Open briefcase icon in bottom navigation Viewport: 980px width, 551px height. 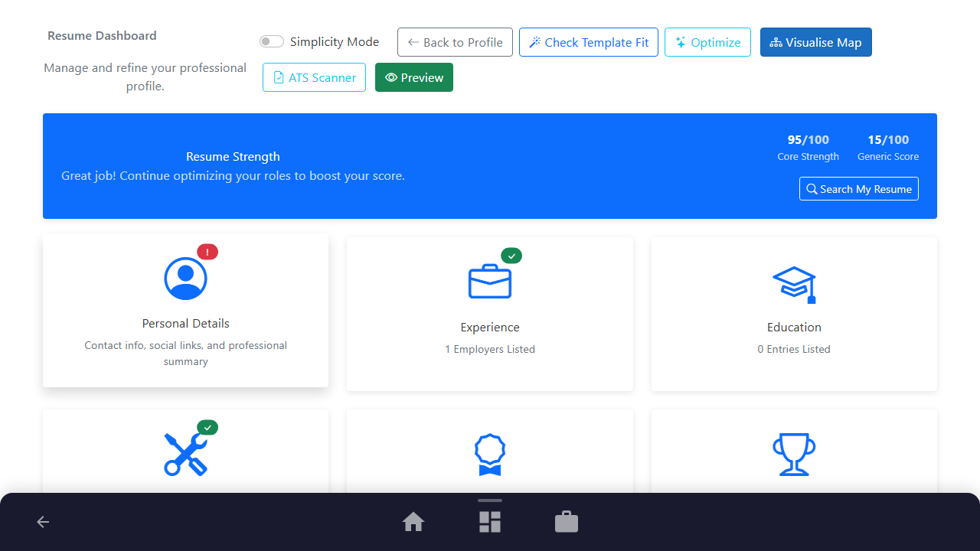tap(567, 522)
